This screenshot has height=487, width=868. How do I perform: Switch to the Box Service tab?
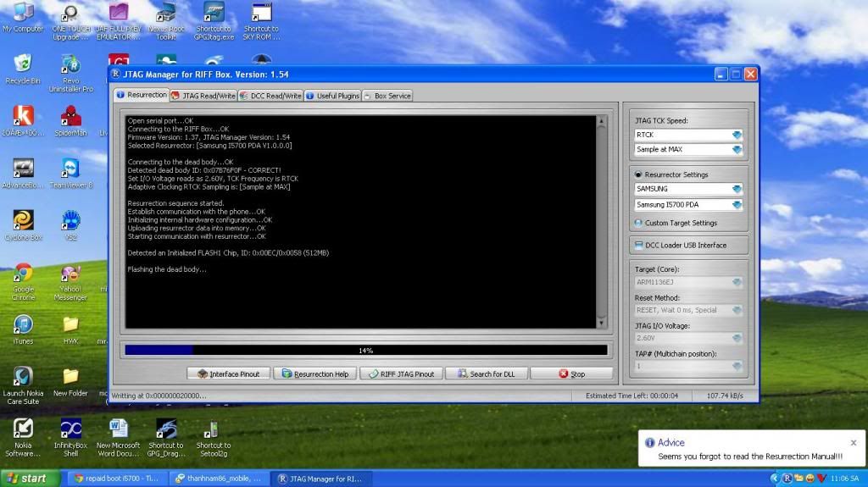pos(387,96)
